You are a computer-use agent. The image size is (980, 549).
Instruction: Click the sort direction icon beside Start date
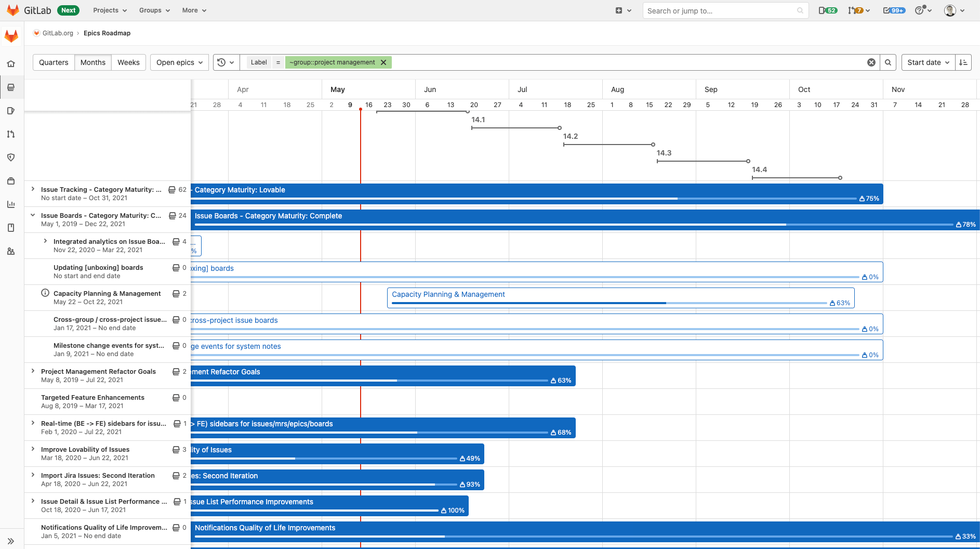963,62
